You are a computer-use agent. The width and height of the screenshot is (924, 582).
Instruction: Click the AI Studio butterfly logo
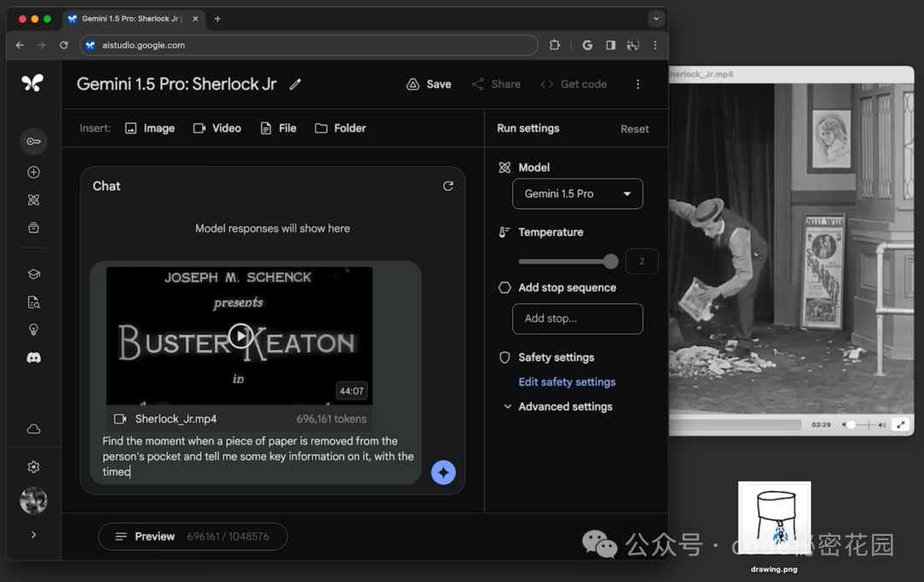33,83
